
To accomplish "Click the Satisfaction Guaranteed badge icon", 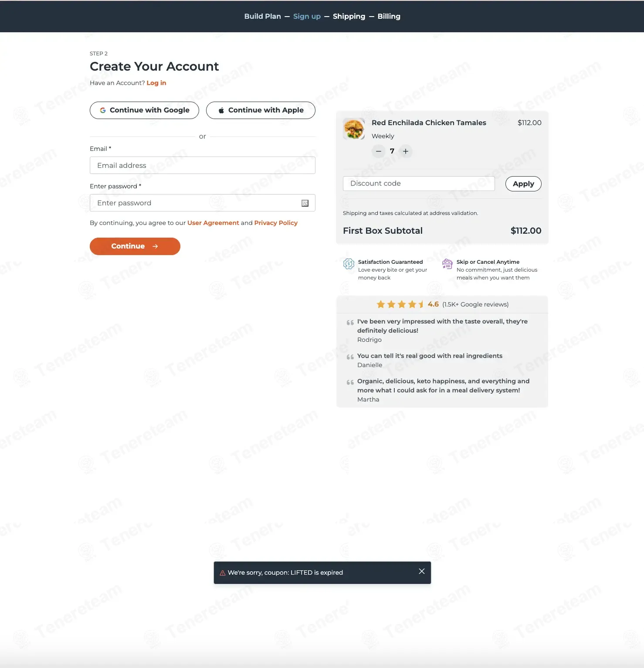I will click(349, 264).
